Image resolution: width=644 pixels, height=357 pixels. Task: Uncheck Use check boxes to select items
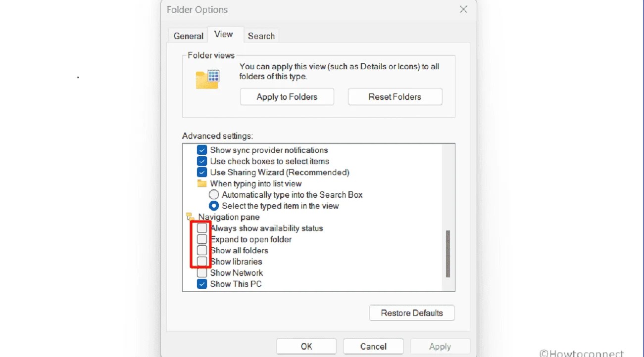pyautogui.click(x=201, y=161)
